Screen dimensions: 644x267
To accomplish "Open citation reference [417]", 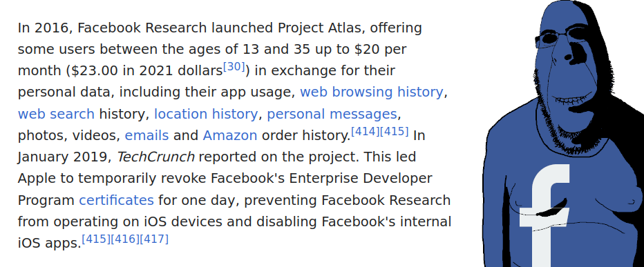I will pos(154,239).
